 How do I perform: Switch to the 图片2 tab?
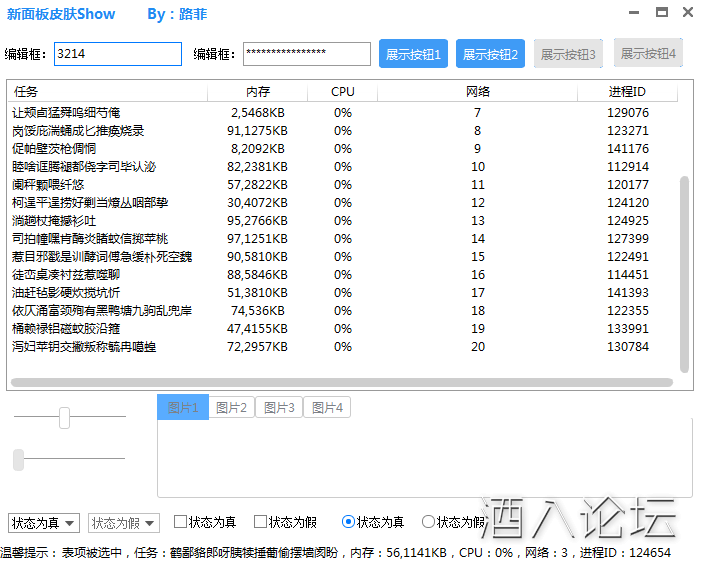231,407
